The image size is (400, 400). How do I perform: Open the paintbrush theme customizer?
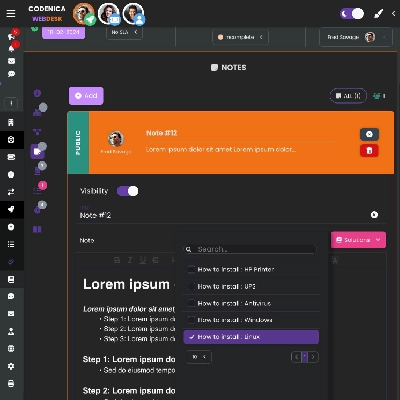[378, 14]
